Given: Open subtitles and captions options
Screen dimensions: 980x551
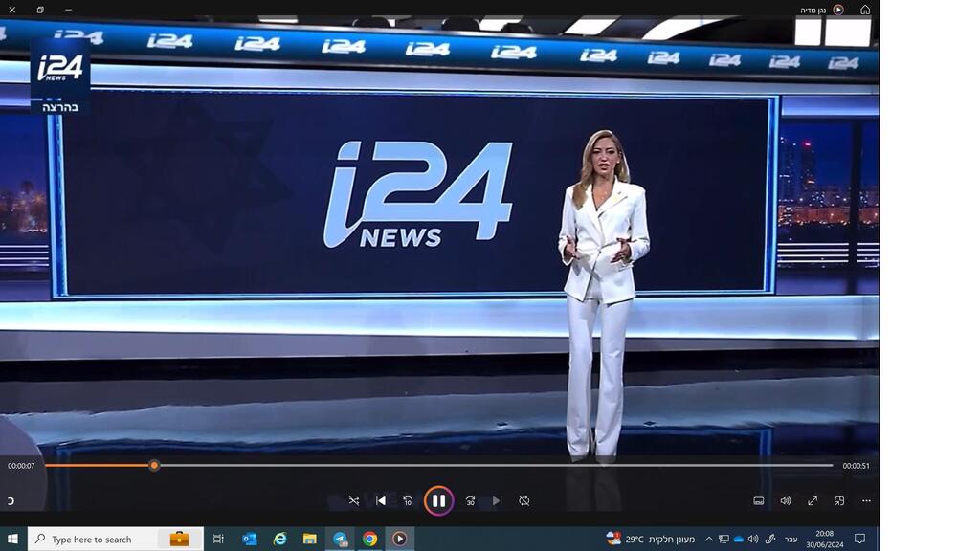Looking at the screenshot, I should (x=758, y=500).
